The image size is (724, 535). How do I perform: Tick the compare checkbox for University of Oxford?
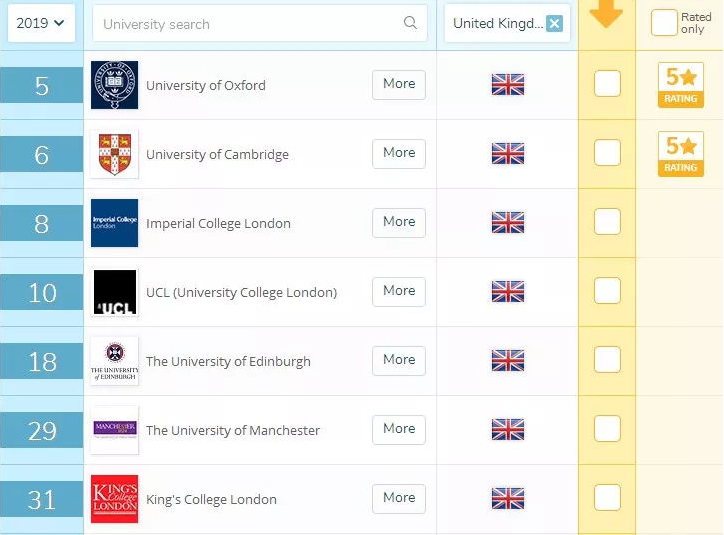pyautogui.click(x=607, y=84)
